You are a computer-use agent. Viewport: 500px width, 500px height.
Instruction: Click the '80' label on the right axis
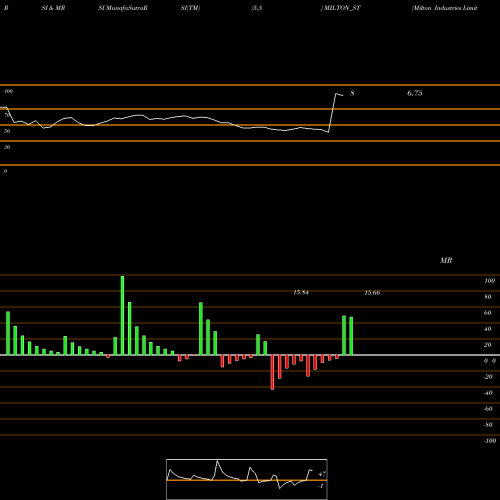coord(488,297)
